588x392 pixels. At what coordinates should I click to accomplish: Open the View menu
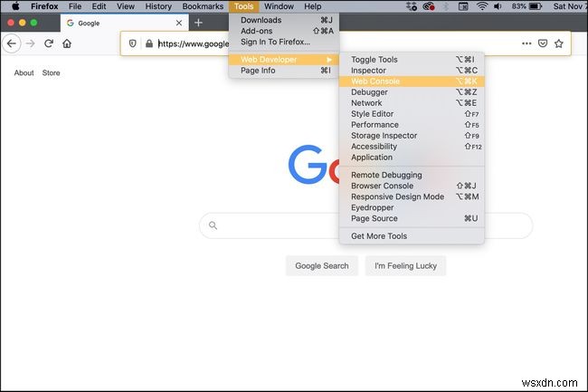[125, 6]
